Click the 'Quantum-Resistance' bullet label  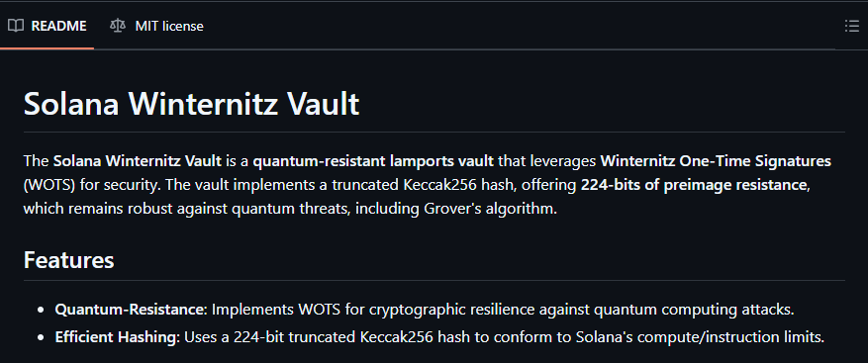pos(130,310)
